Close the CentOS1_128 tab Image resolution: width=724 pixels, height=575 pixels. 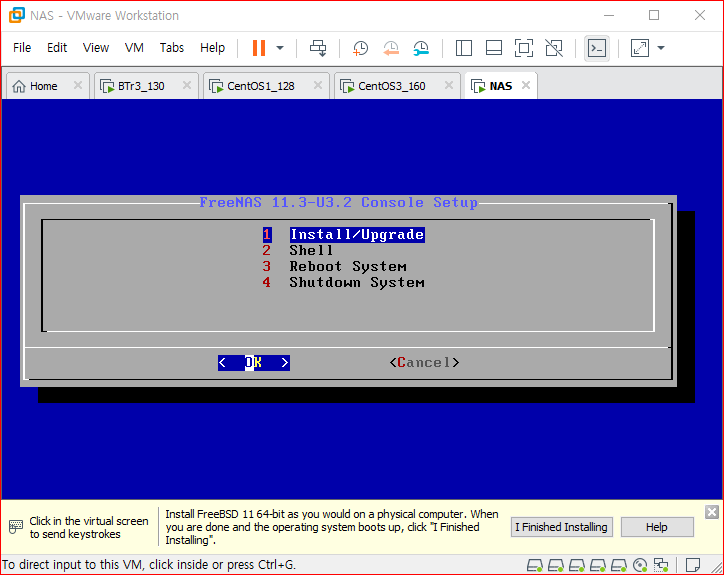[x=318, y=85]
